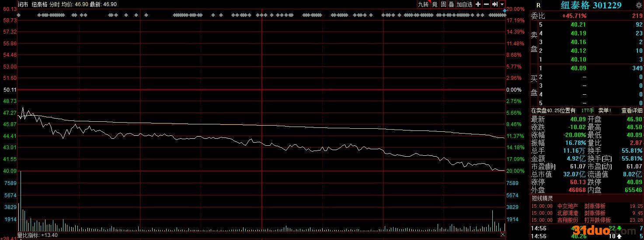Open the 查看详细 link
The image size is (644, 240).
632,111
